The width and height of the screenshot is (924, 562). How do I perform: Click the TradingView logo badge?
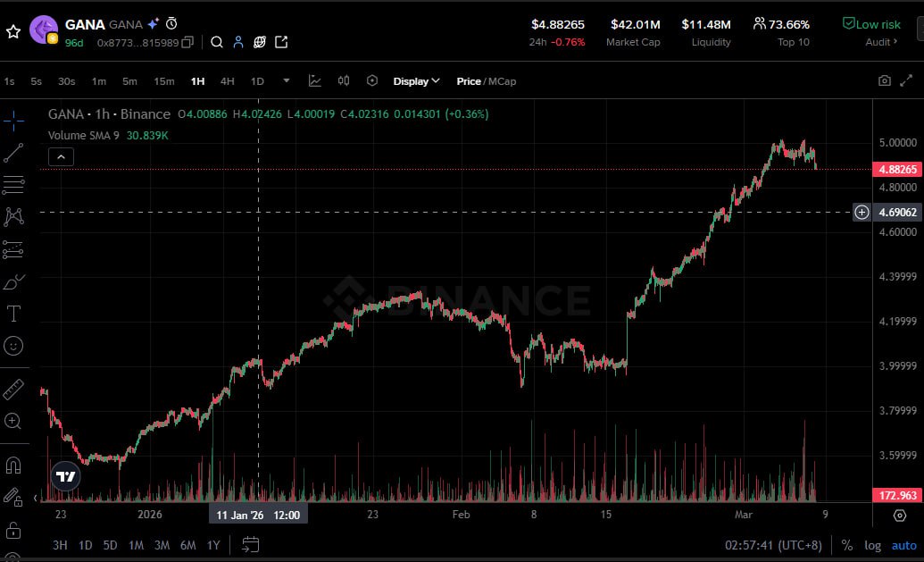pyautogui.click(x=65, y=476)
